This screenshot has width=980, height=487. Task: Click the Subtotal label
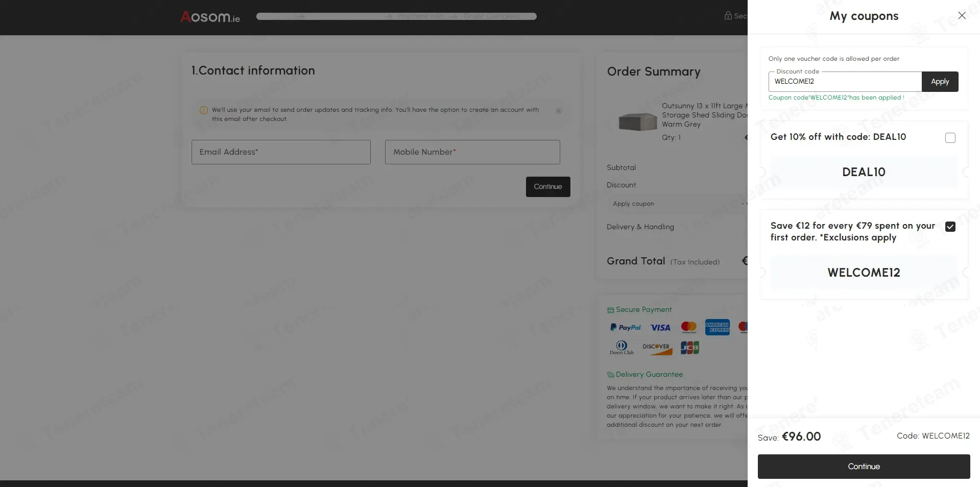[x=621, y=167]
